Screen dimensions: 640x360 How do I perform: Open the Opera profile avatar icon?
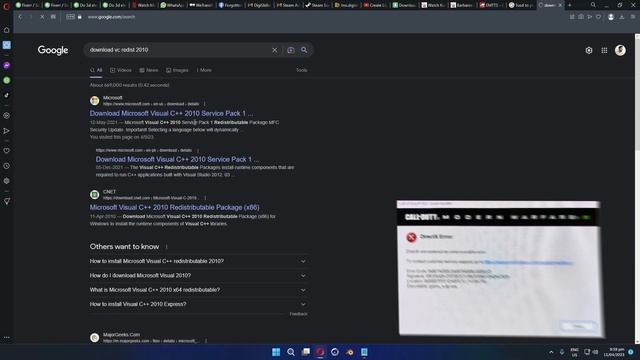(x=611, y=17)
